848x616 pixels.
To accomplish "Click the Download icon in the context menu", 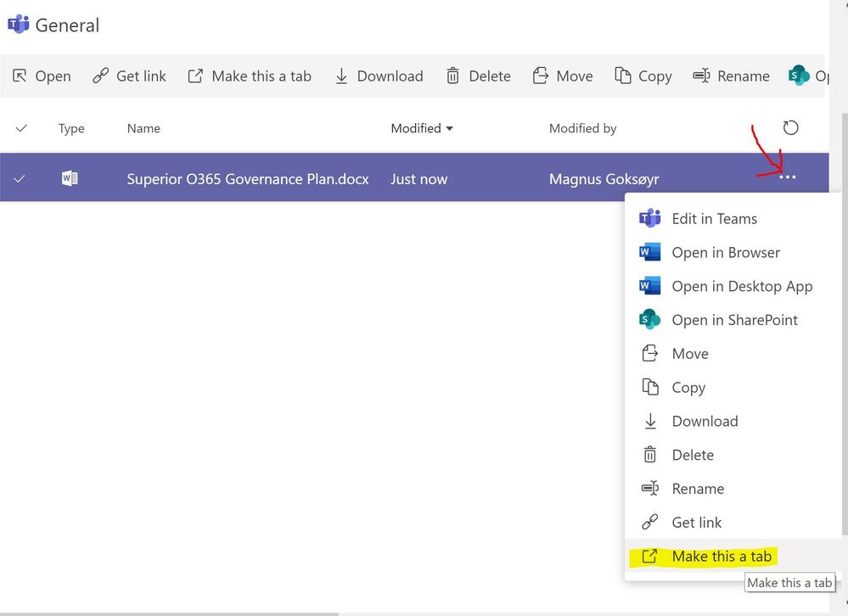I will coord(650,421).
